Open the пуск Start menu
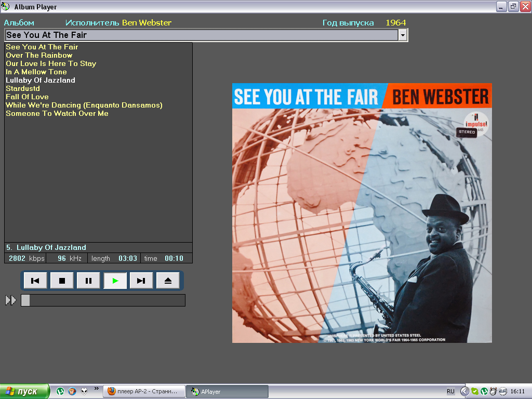This screenshot has height=399, width=532. (24, 391)
